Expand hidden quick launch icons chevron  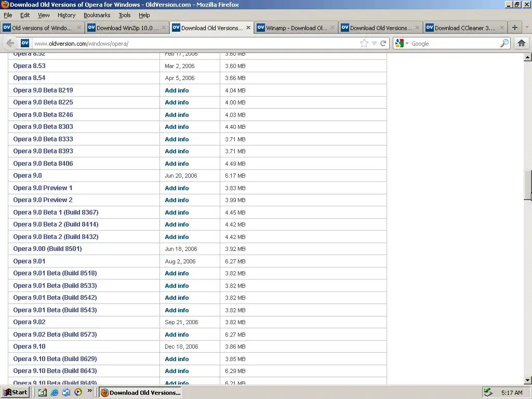tap(89, 391)
